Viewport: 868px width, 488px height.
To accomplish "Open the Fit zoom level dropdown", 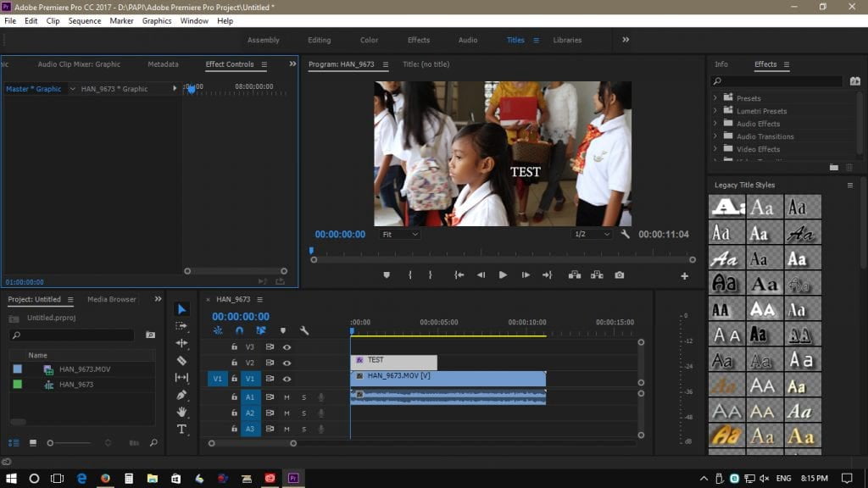I will 398,234.
